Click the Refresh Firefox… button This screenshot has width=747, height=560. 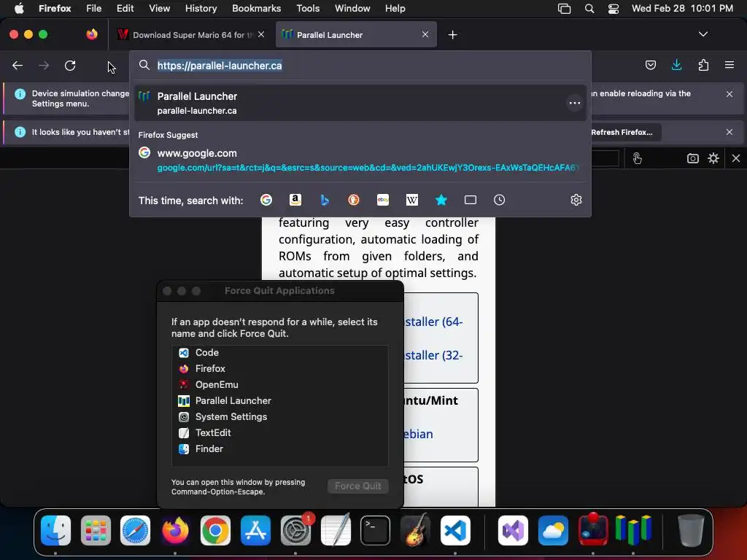click(622, 132)
